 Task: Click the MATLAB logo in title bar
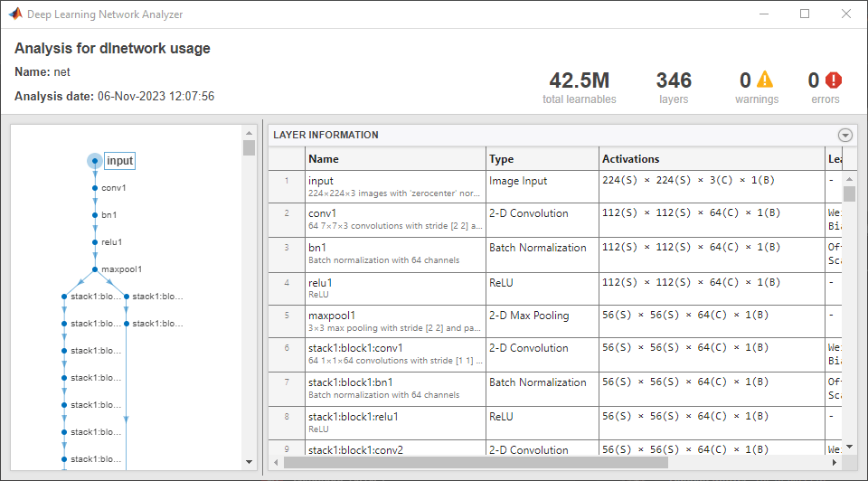click(15, 14)
